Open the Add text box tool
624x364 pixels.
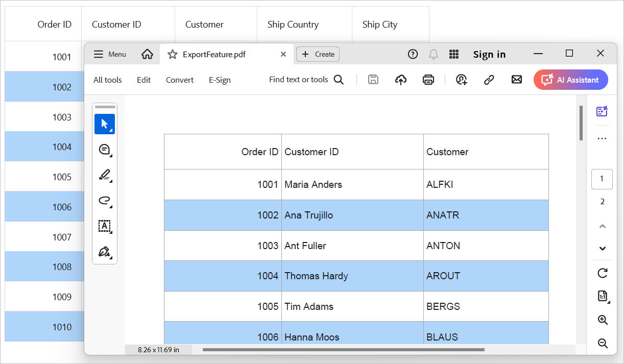105,226
